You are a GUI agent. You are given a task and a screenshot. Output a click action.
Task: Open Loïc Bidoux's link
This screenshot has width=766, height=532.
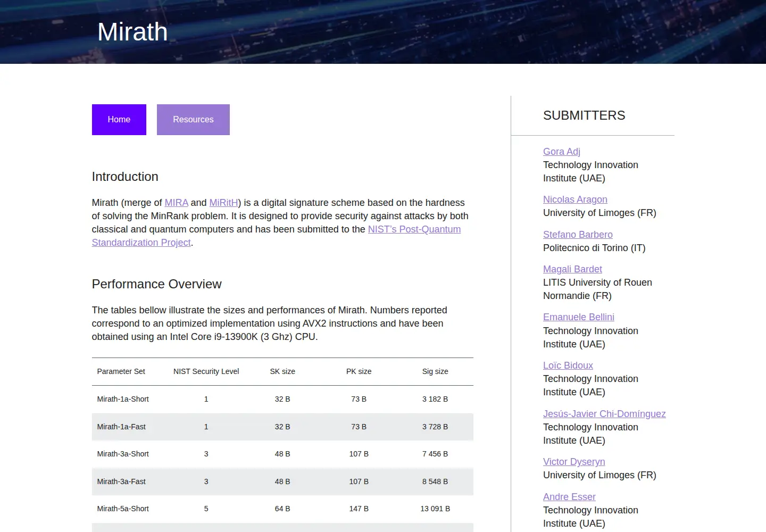[x=568, y=365]
